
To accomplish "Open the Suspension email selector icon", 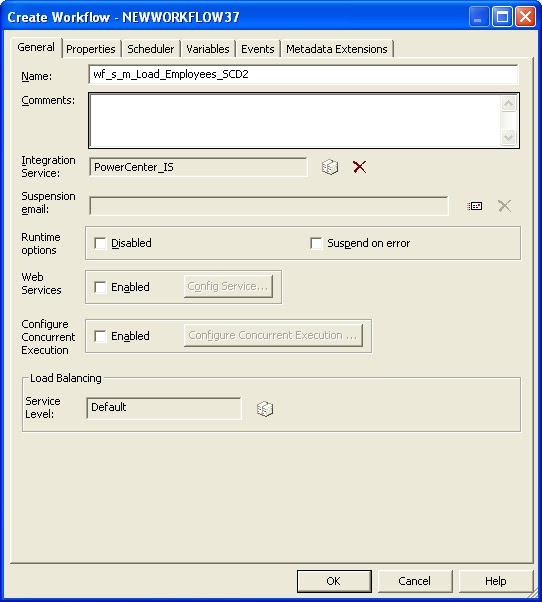I will [475, 206].
